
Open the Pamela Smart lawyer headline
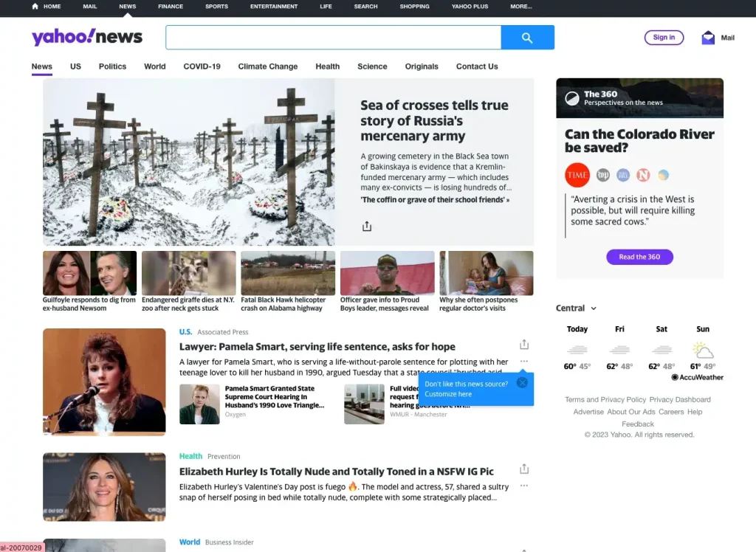tap(317, 347)
